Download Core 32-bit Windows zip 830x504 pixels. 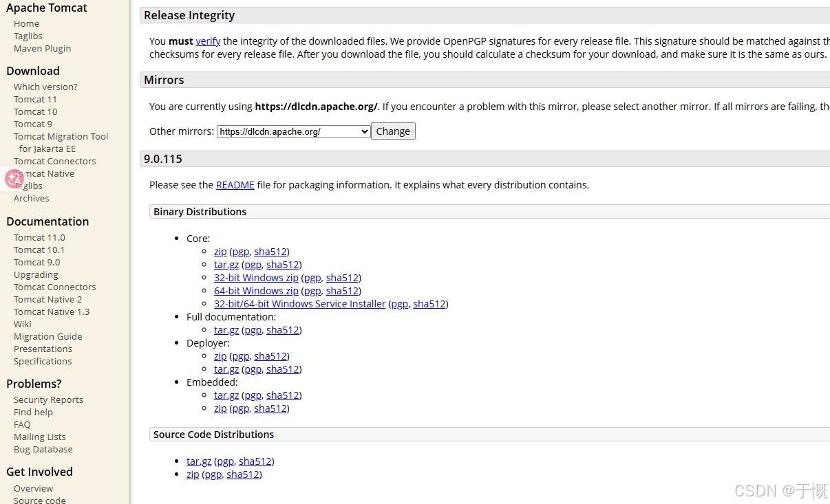256,278
